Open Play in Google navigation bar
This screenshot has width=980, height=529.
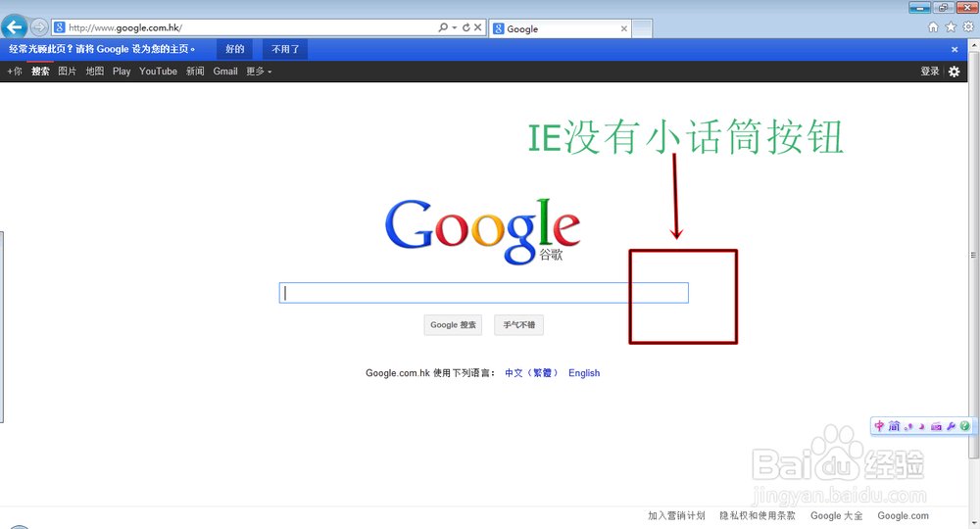coord(122,72)
